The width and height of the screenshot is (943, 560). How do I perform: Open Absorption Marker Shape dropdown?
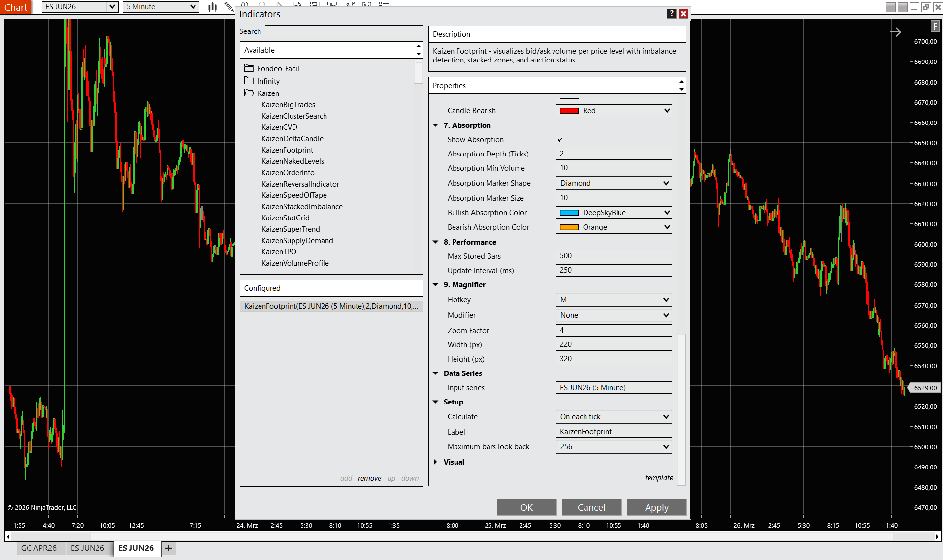(614, 183)
